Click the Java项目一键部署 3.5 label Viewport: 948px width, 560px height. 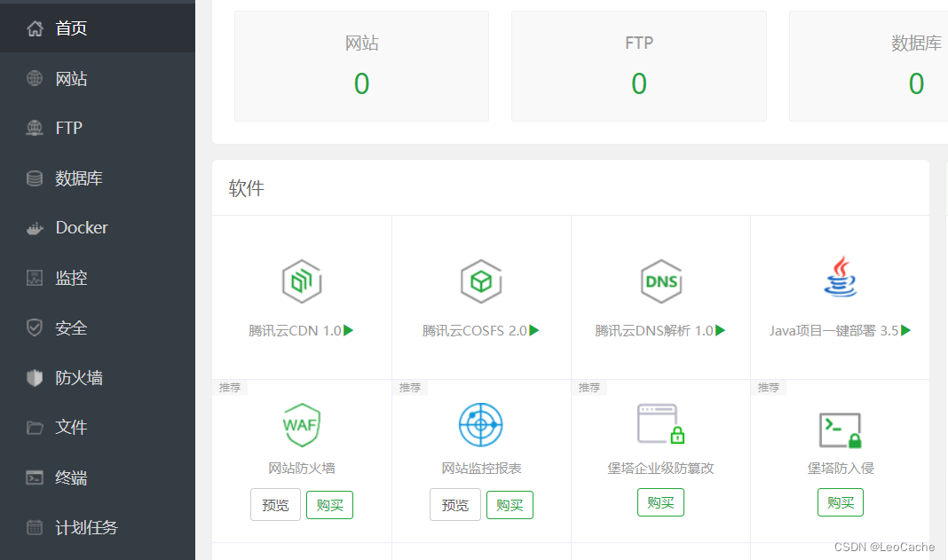coord(833,331)
